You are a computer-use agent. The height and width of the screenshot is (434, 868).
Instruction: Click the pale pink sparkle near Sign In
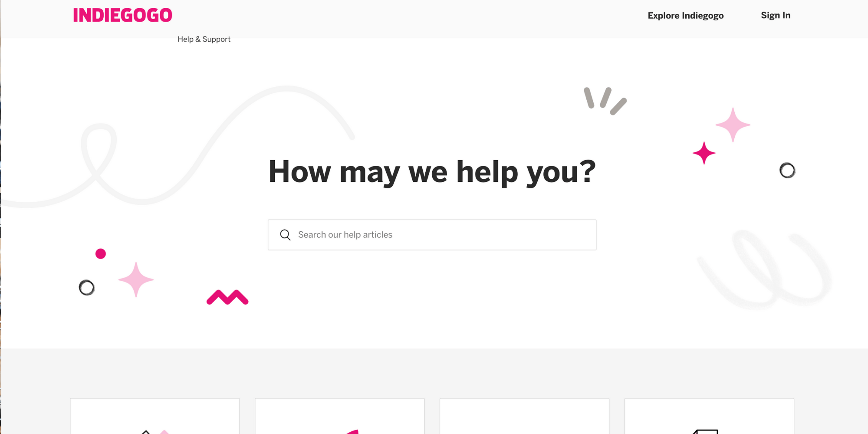tap(733, 125)
